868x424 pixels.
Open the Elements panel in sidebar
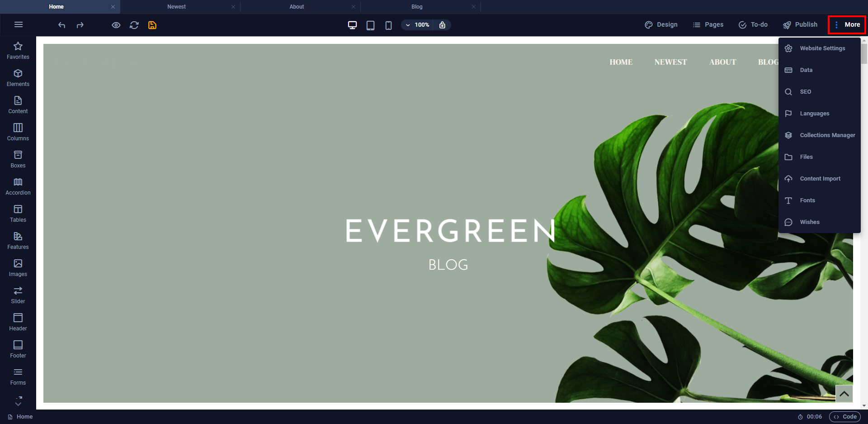(x=18, y=78)
